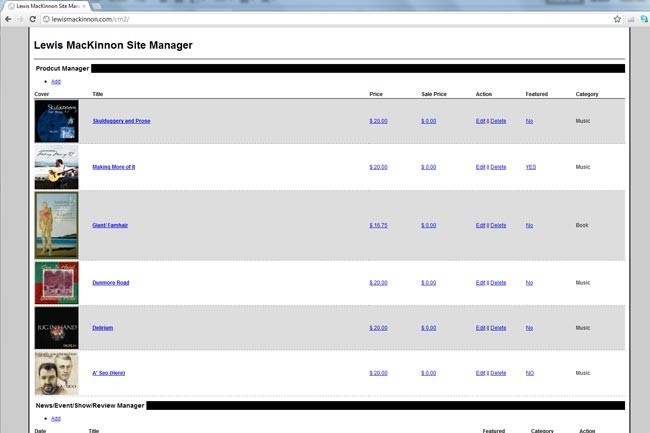Click Giant/ Famhair book cover thumbnail

tap(56, 225)
